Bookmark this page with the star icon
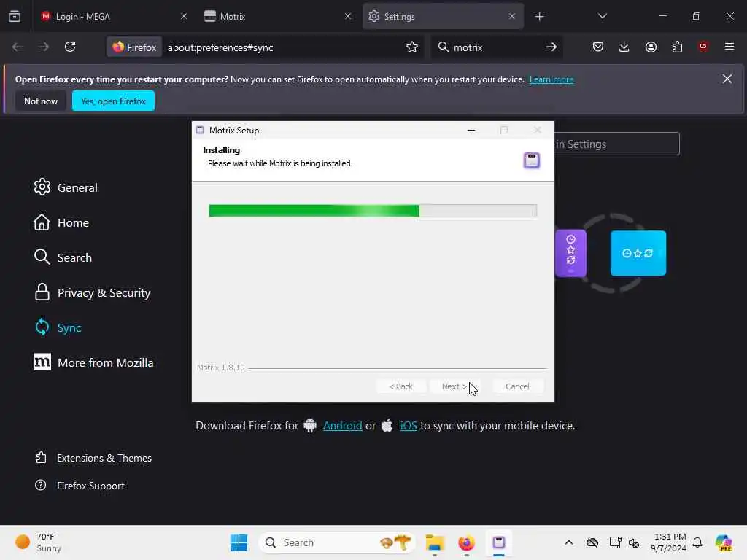The width and height of the screenshot is (747, 560). (412, 47)
